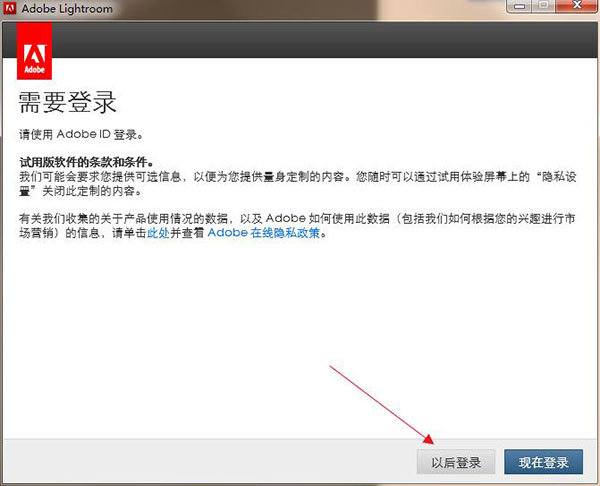
Task: Click the red Adobe logo in the dialog header
Action: click(x=35, y=53)
